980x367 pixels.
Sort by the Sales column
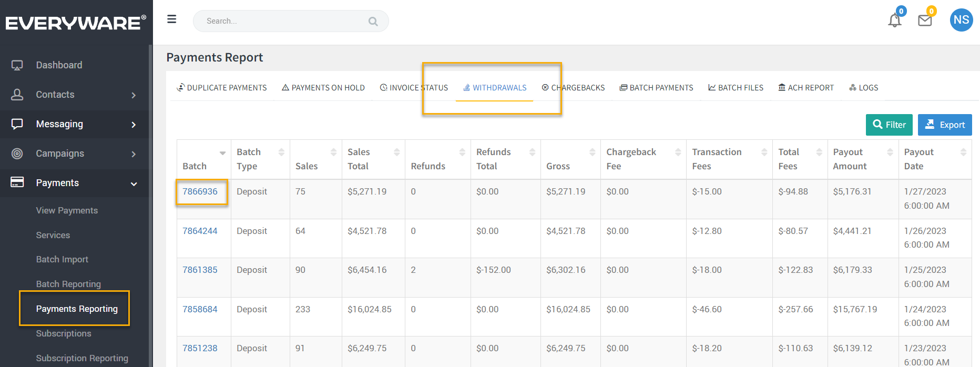333,152
